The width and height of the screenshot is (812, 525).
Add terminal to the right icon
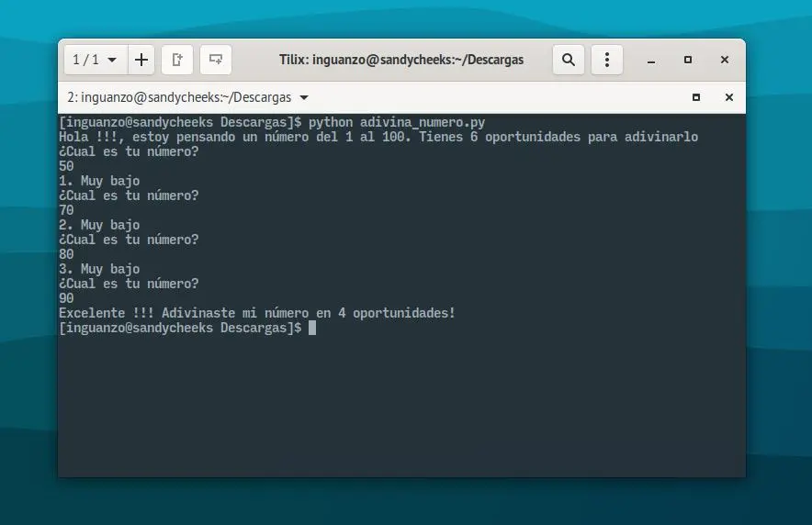[177, 60]
